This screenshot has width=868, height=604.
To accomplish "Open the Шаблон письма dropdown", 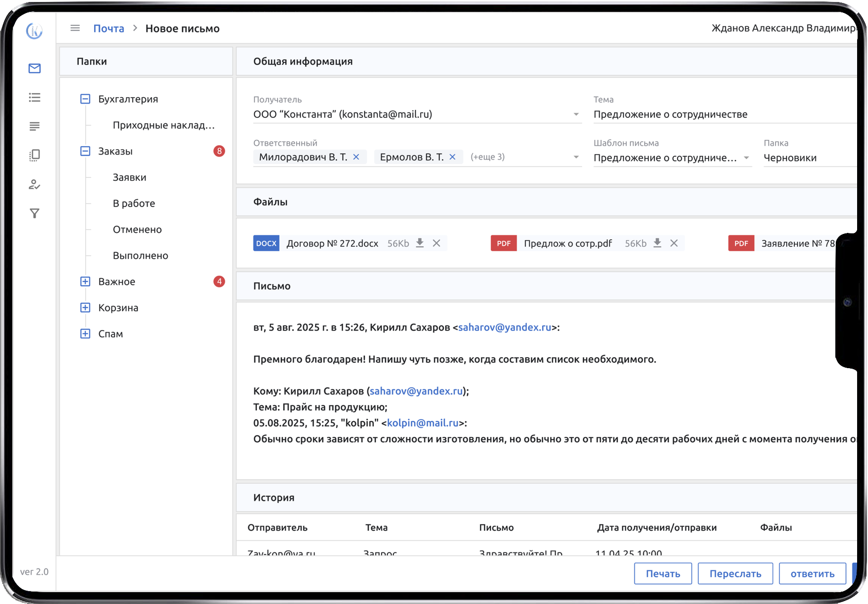I will click(746, 158).
